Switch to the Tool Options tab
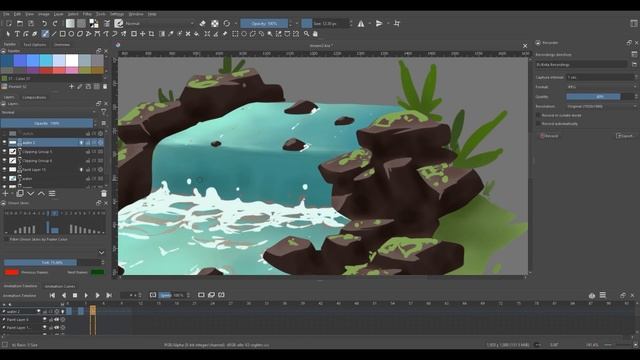 [x=35, y=44]
